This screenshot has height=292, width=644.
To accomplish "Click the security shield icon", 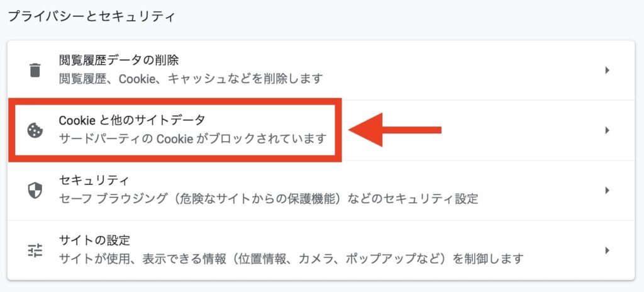I will pos(35,191).
